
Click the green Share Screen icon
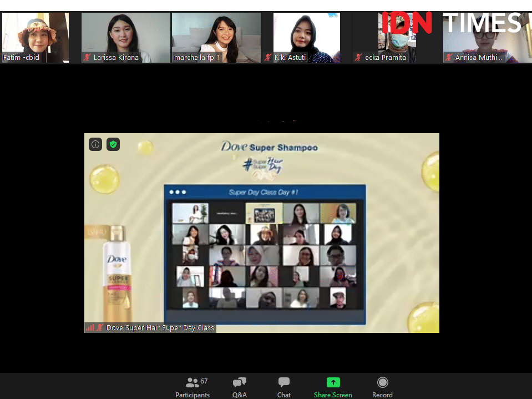pyautogui.click(x=333, y=382)
